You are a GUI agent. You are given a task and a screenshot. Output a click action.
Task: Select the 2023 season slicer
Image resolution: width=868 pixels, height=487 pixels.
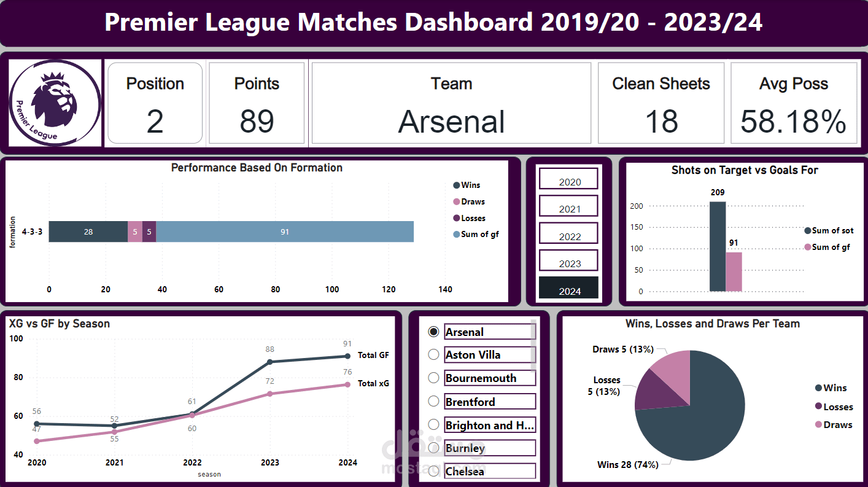tap(568, 260)
